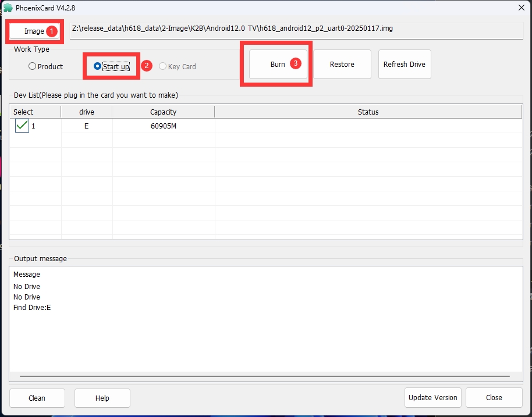
Task: Click the Clean button to clear messages
Action: (x=37, y=398)
